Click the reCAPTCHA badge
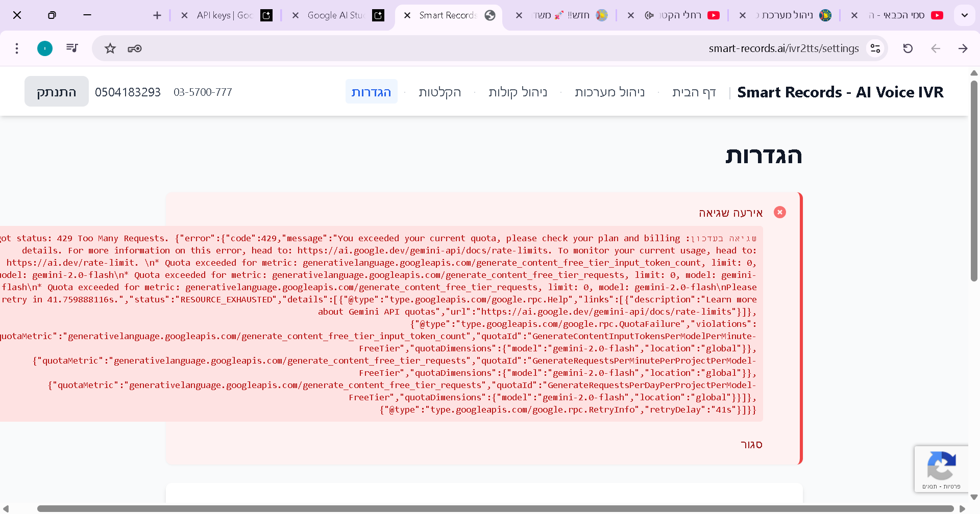980x514 pixels. (941, 469)
